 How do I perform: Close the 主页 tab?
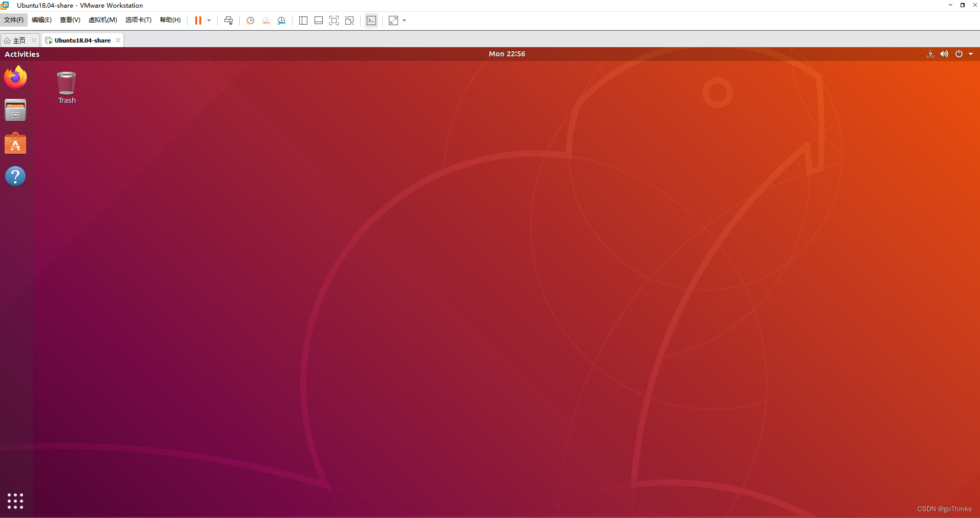tap(34, 40)
